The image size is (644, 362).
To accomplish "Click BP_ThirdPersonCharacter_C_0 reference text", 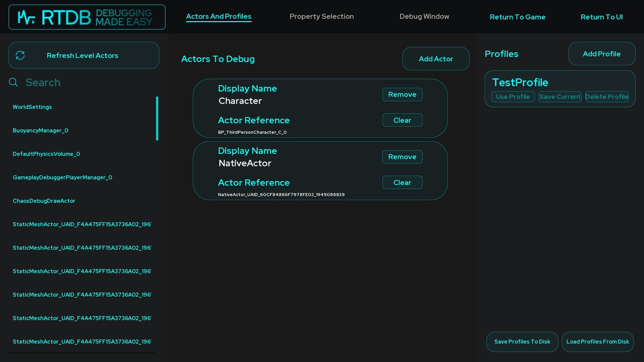I will 252,132.
